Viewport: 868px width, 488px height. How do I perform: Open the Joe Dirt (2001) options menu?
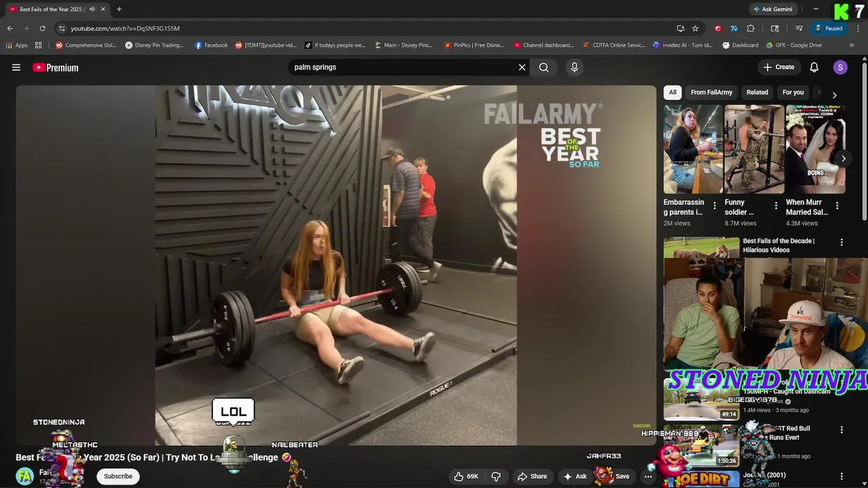point(842,476)
